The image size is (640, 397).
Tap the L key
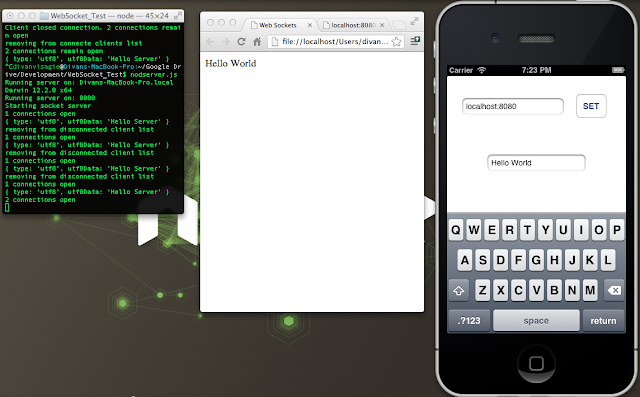click(608, 260)
